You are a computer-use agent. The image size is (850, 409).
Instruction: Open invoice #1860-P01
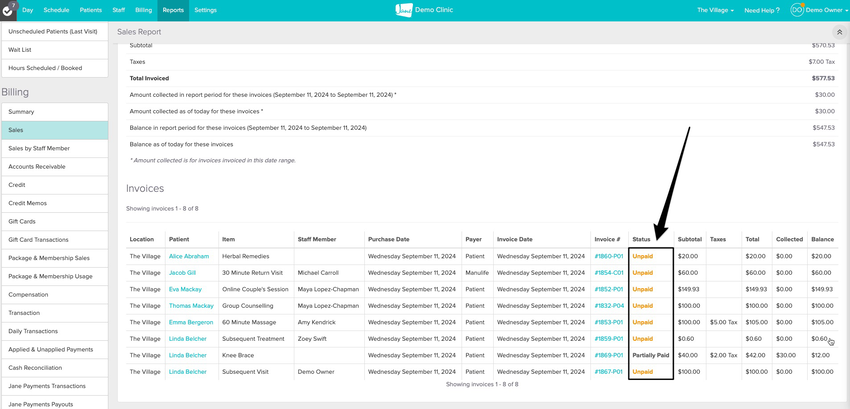[609, 256]
